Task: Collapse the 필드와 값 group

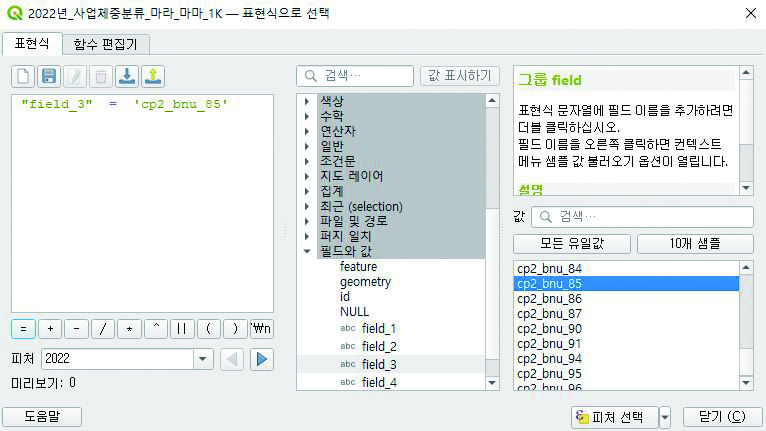Action: pos(307,252)
